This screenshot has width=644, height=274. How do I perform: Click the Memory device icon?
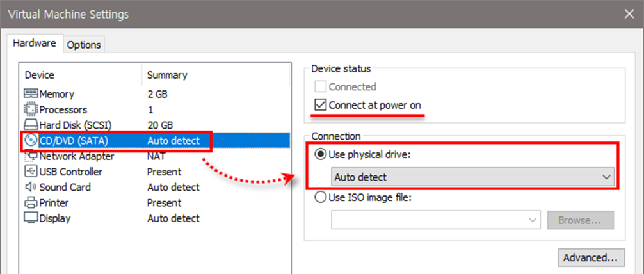[x=31, y=94]
